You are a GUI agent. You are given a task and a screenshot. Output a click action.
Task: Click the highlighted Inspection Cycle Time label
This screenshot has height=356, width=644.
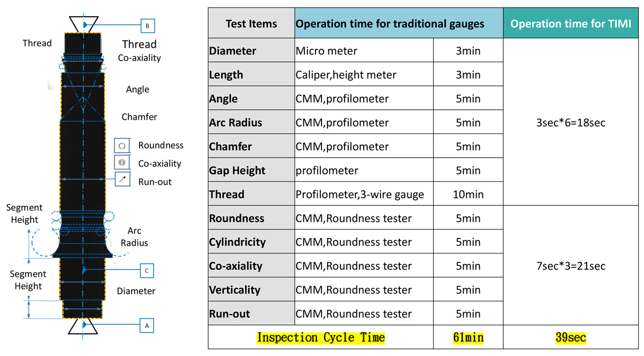point(321,338)
